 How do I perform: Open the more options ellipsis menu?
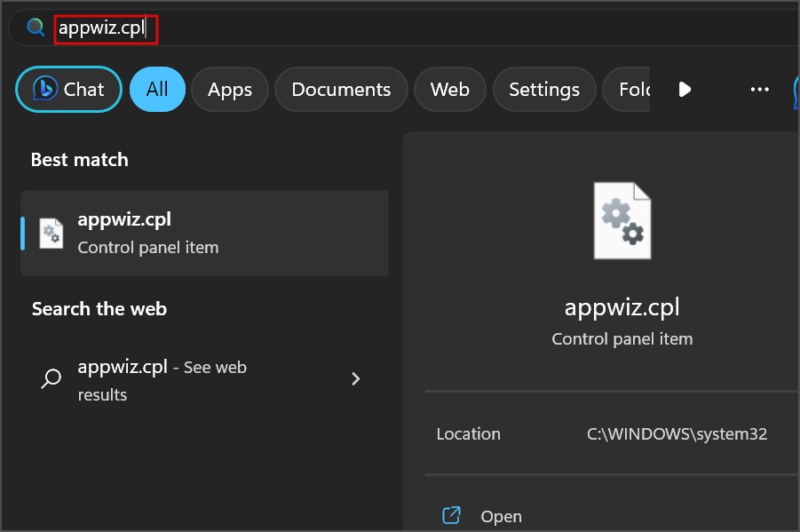click(759, 90)
